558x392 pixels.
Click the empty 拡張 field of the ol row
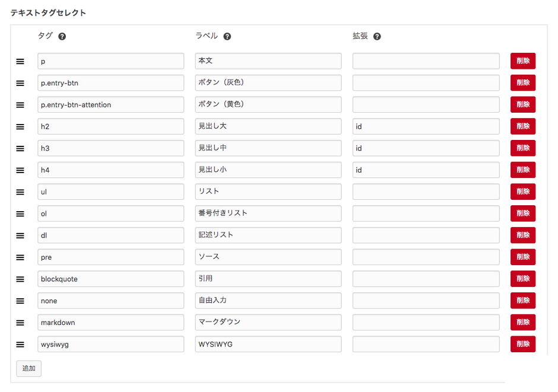click(x=426, y=213)
